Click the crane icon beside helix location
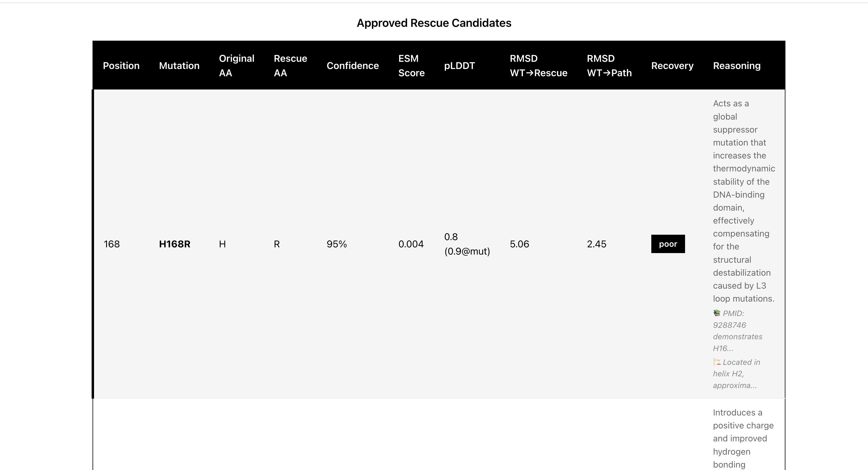 tap(717, 362)
